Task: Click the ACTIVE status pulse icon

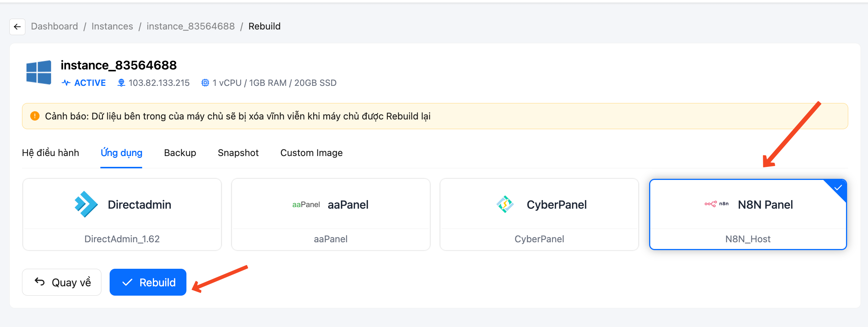Action: click(66, 83)
